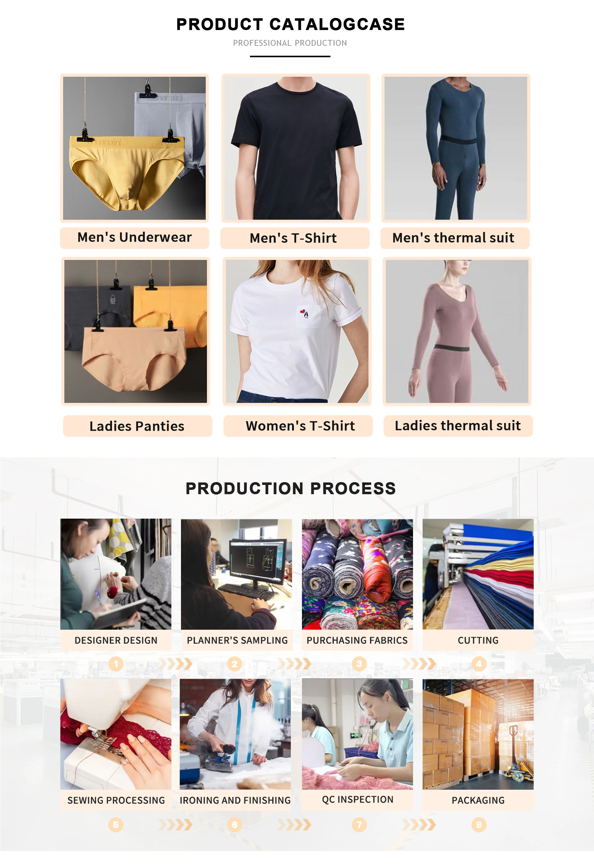Click arrows between steps 1 and 2
594x868 pixels.
pos(175,664)
